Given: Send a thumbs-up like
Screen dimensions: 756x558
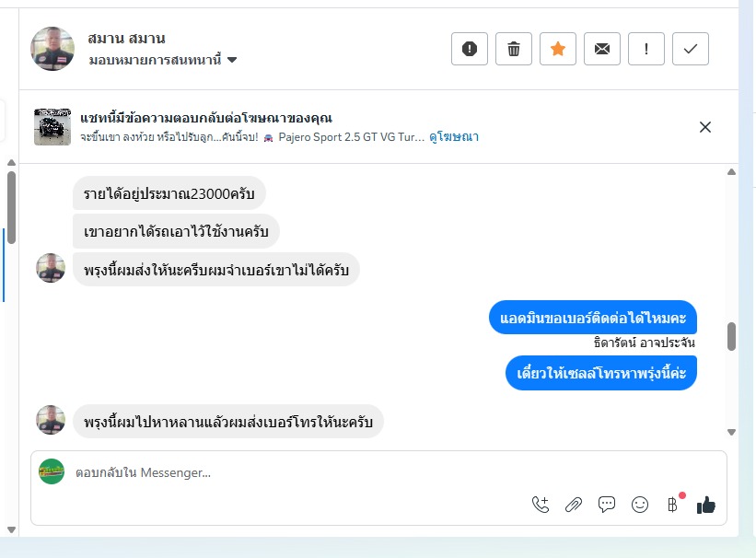Looking at the screenshot, I should [x=706, y=505].
